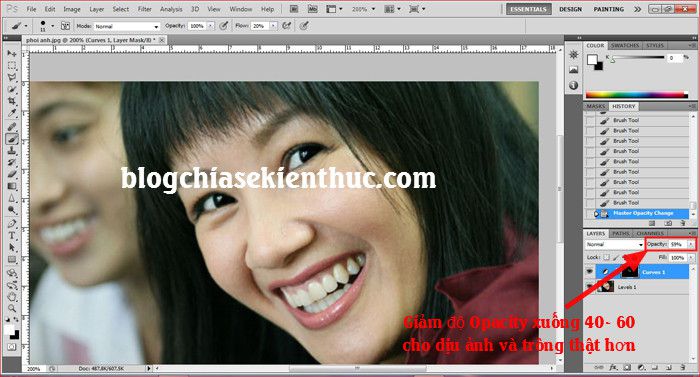Select the Hand tool

tap(12, 297)
